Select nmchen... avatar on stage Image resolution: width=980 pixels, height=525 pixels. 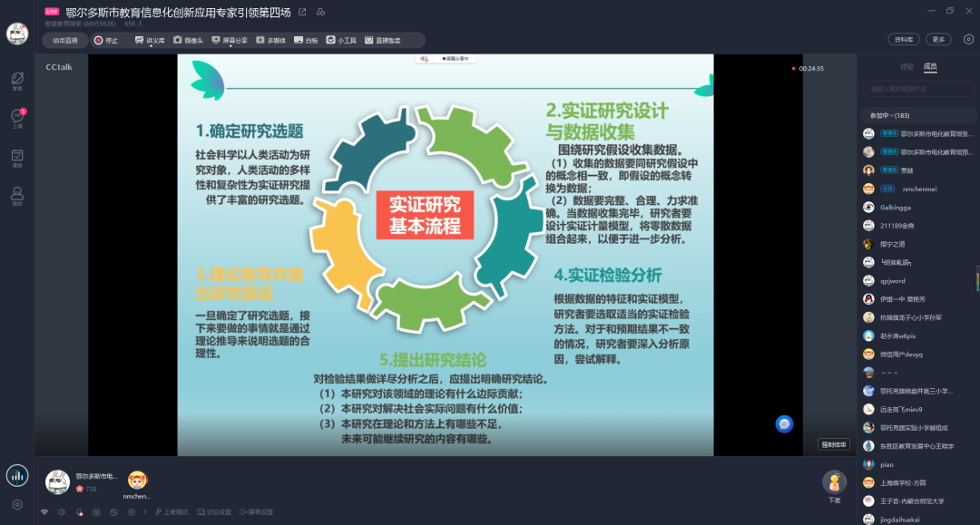click(x=137, y=480)
